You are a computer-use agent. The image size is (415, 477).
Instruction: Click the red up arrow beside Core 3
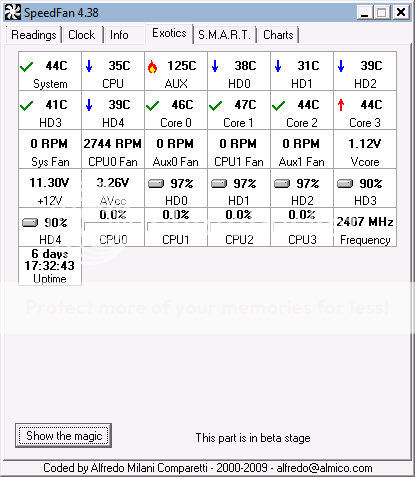pos(341,105)
